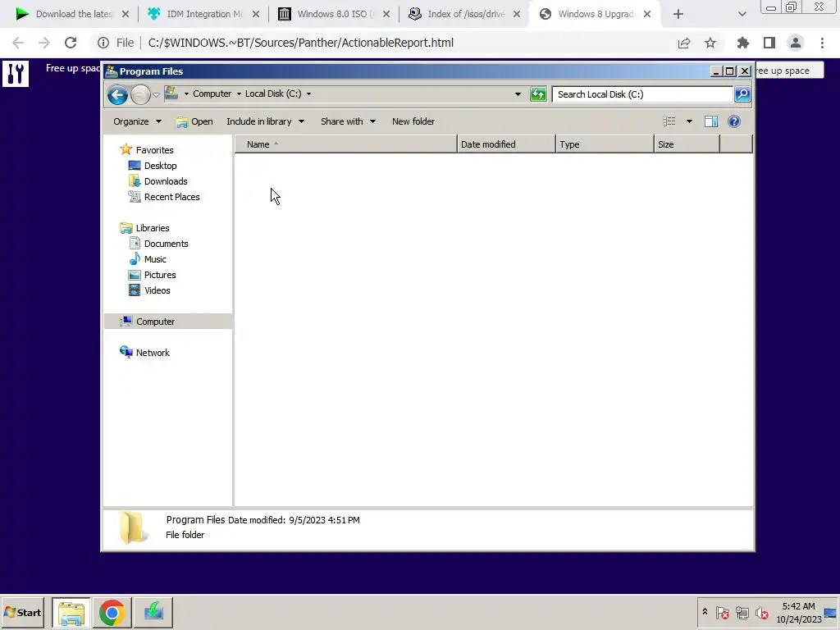Select Desktop in the navigation pane
Screen dimensions: 840x630
click(x=160, y=166)
